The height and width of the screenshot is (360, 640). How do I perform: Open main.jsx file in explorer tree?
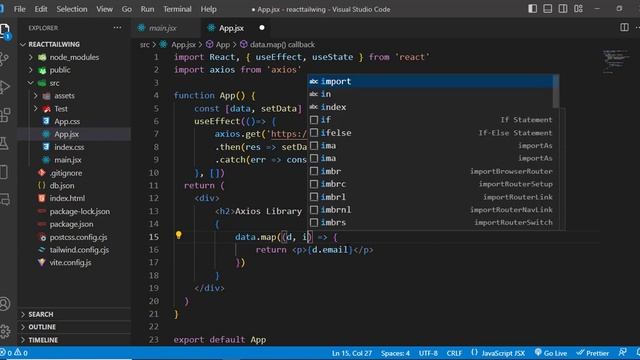click(x=68, y=160)
